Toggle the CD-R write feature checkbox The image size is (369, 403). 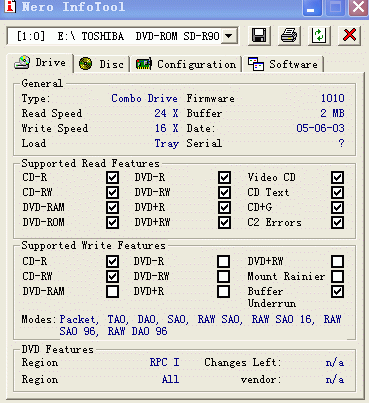tap(112, 262)
